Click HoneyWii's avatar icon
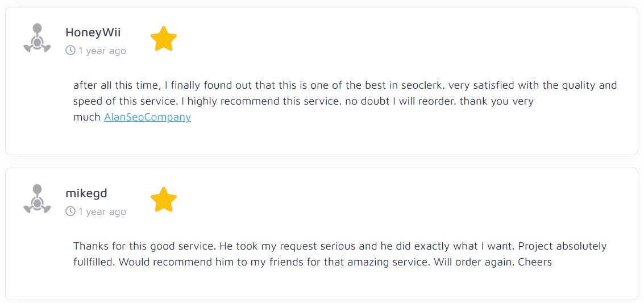This screenshot has width=644, height=303. (37, 38)
